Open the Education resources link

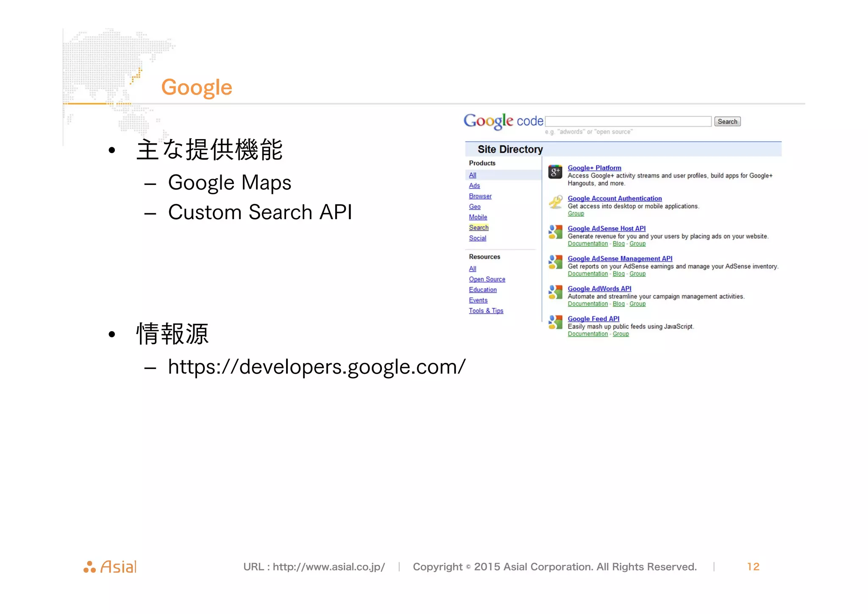pos(483,290)
